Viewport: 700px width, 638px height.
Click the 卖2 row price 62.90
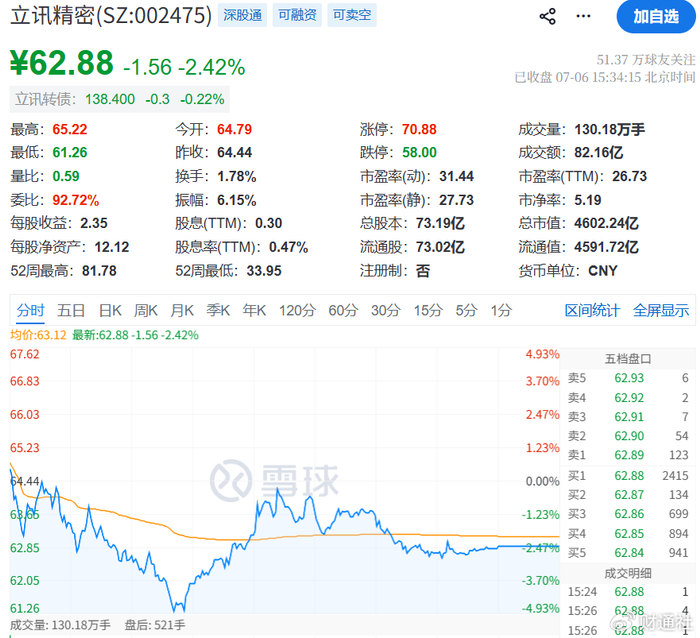[x=629, y=436]
